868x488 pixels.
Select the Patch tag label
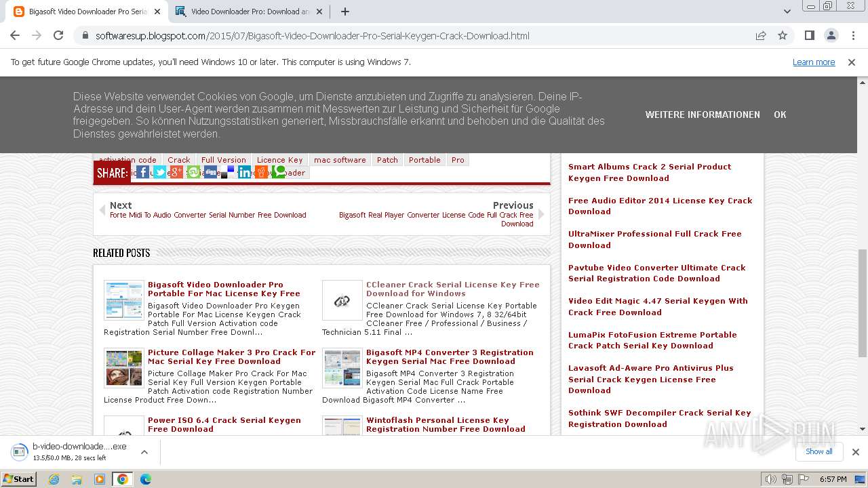387,160
